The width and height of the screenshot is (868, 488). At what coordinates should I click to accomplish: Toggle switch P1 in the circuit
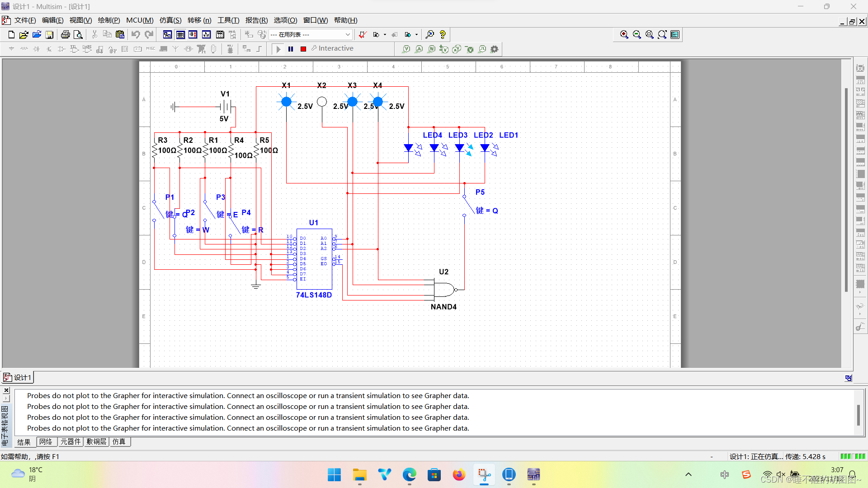(x=158, y=210)
